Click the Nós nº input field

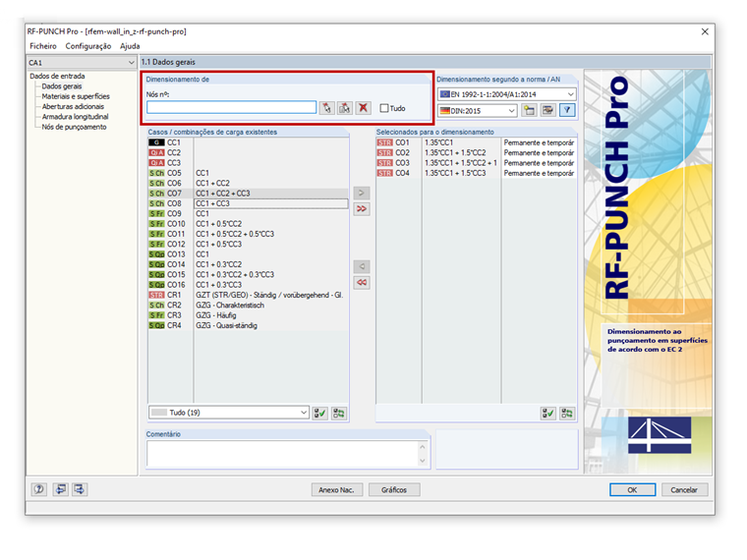click(x=232, y=108)
